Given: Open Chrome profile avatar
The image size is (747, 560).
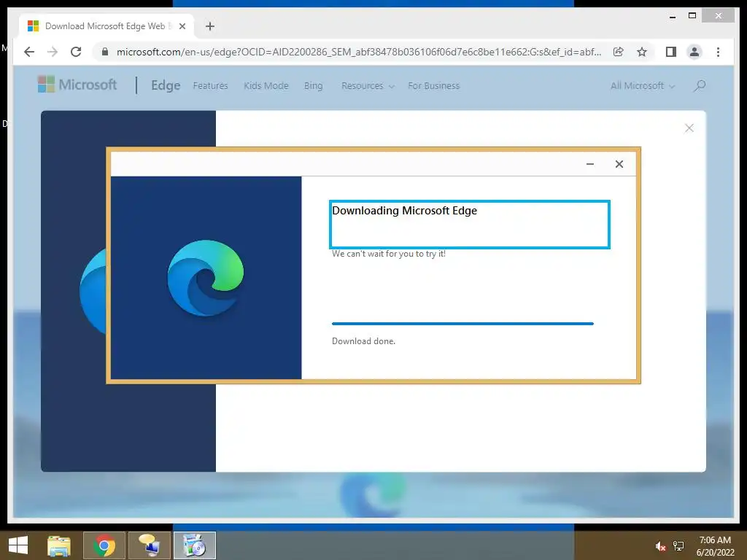Looking at the screenshot, I should coord(694,52).
